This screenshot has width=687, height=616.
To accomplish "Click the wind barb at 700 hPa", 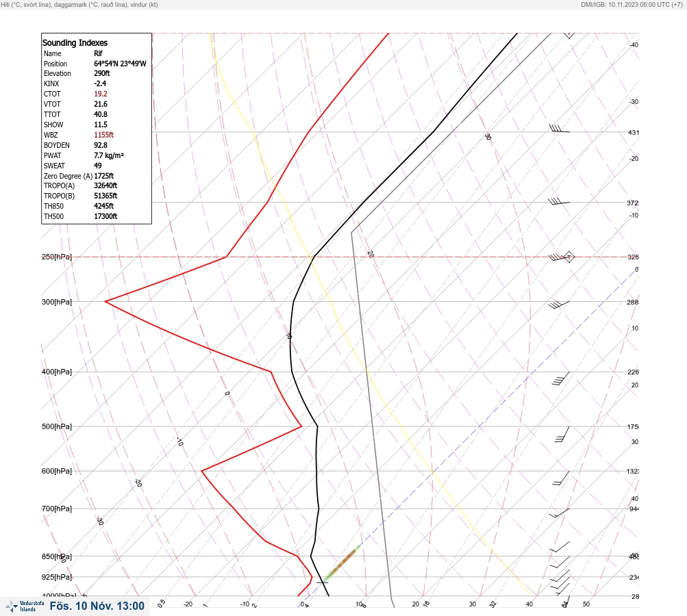I will [560, 513].
